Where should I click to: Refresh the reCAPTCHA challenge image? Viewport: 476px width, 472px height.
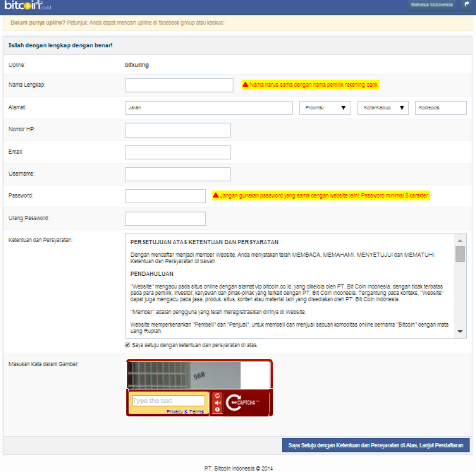pos(217,396)
